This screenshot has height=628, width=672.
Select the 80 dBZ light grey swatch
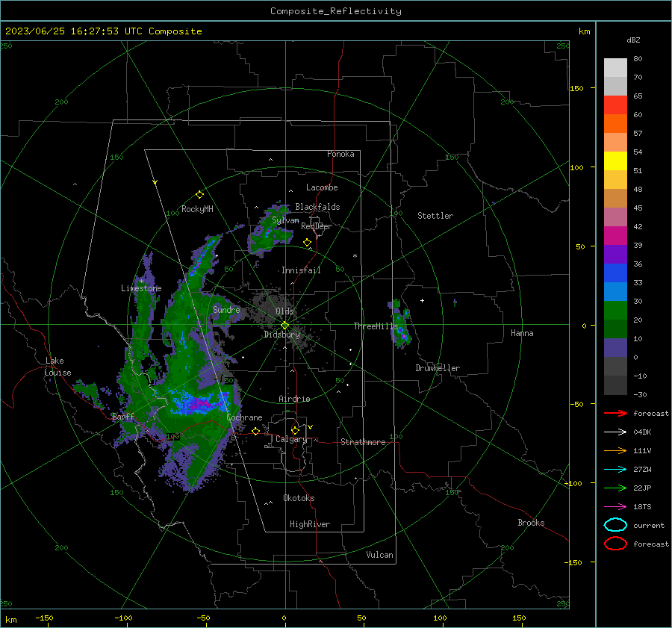pos(615,68)
